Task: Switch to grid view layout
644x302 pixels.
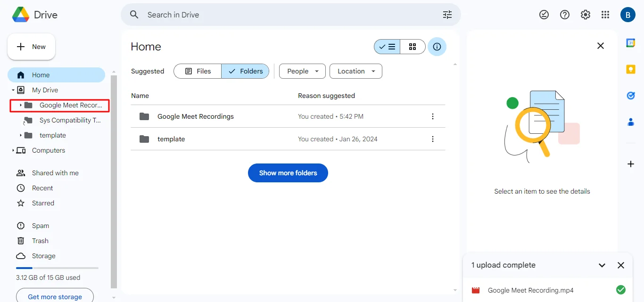Action: 413,47
